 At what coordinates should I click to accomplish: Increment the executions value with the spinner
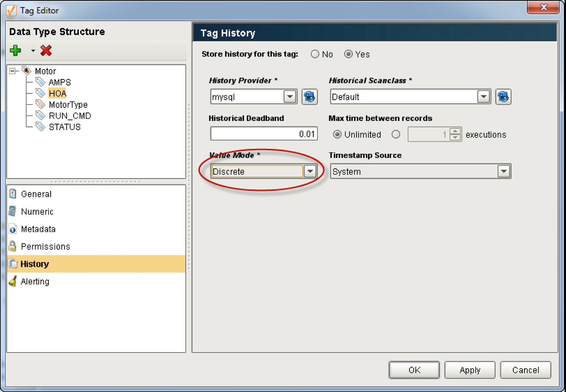[455, 132]
